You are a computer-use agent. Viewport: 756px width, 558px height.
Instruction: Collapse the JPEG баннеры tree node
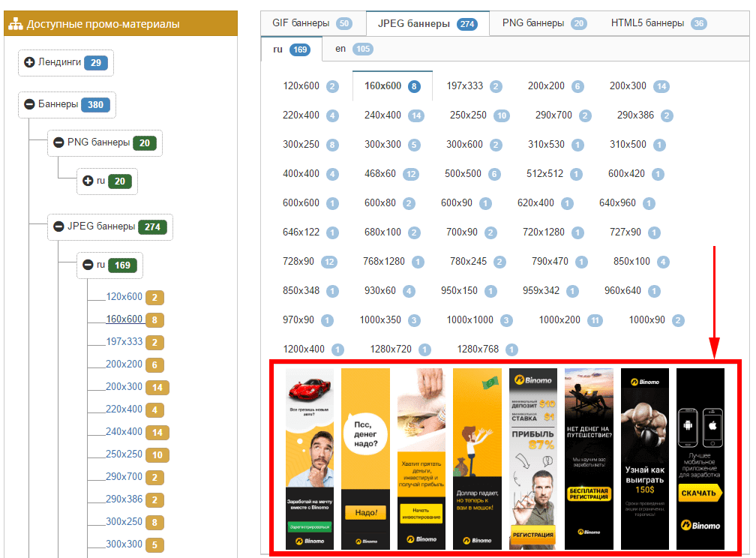[58, 226]
